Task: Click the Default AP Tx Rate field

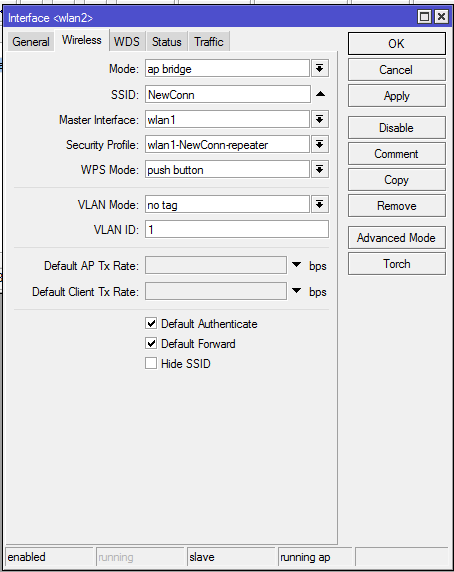Action: [216, 265]
